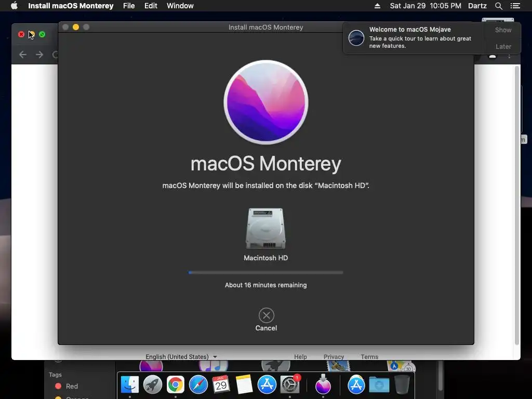Open English (United States) language dropdown
This screenshot has width=532, height=399.
tap(181, 356)
